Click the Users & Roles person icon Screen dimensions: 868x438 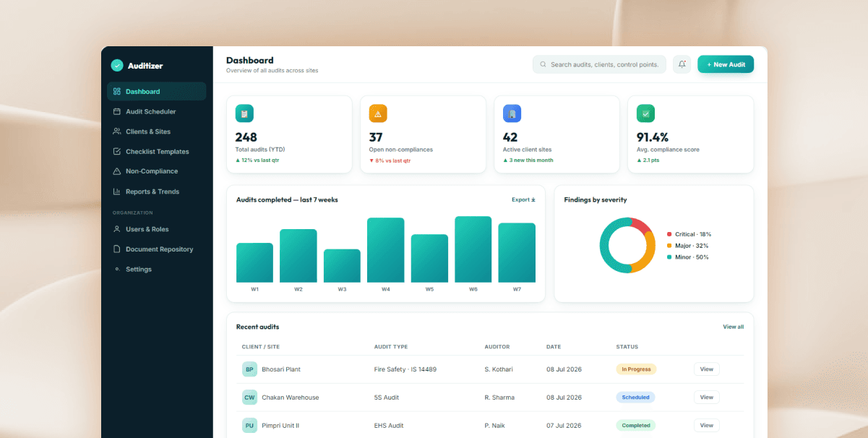point(117,229)
